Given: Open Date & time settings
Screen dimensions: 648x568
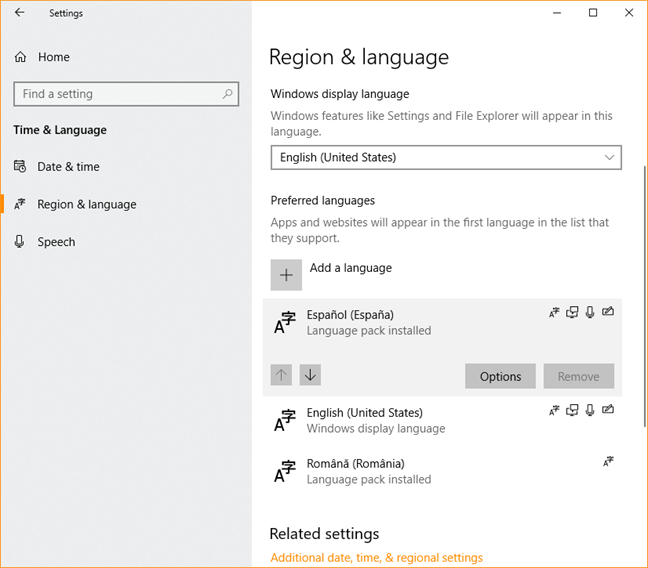Looking at the screenshot, I should 68,167.
